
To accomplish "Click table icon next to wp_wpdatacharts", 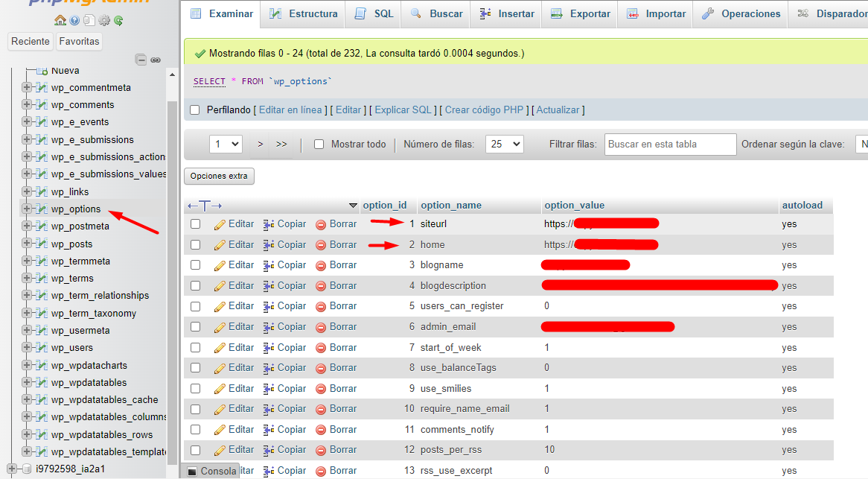I will (x=42, y=366).
